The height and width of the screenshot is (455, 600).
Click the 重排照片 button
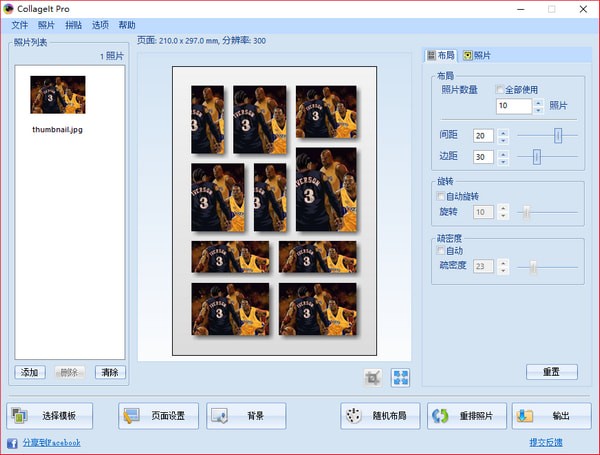(x=467, y=416)
